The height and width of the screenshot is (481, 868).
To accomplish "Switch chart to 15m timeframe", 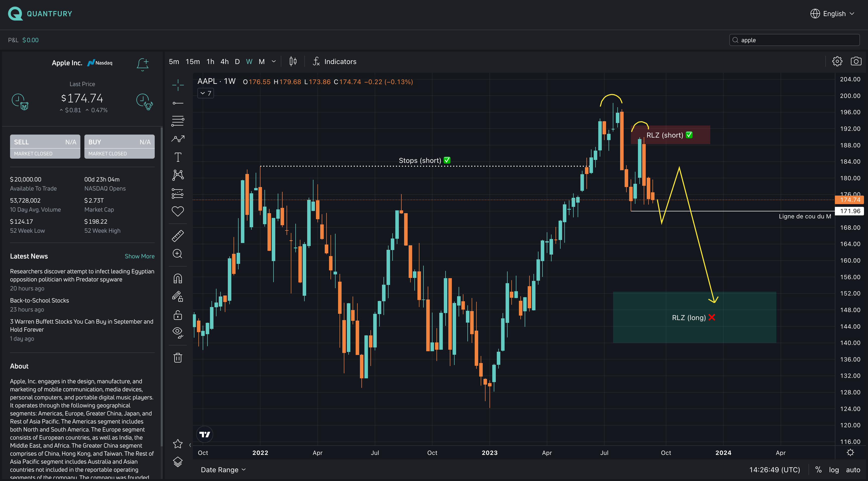I will [x=193, y=62].
